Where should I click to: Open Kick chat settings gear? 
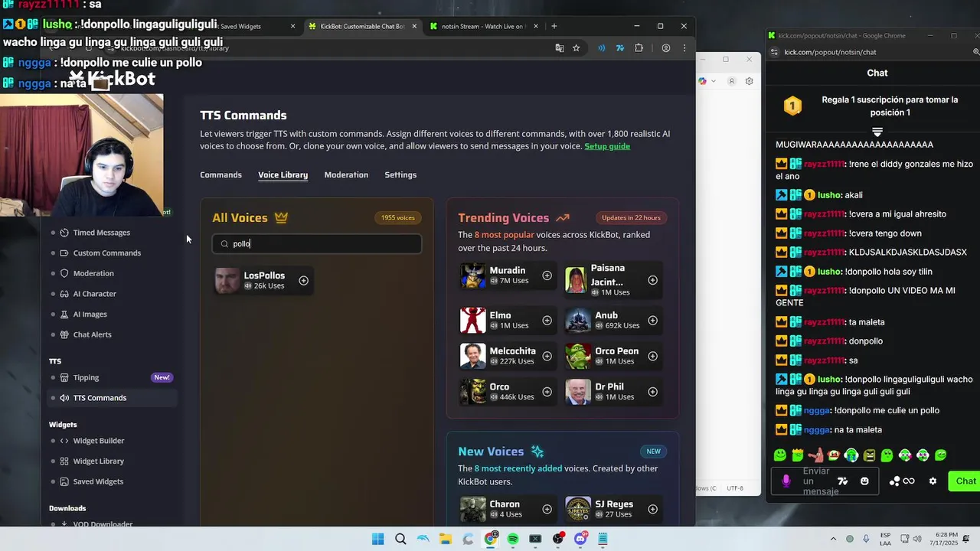[933, 481]
